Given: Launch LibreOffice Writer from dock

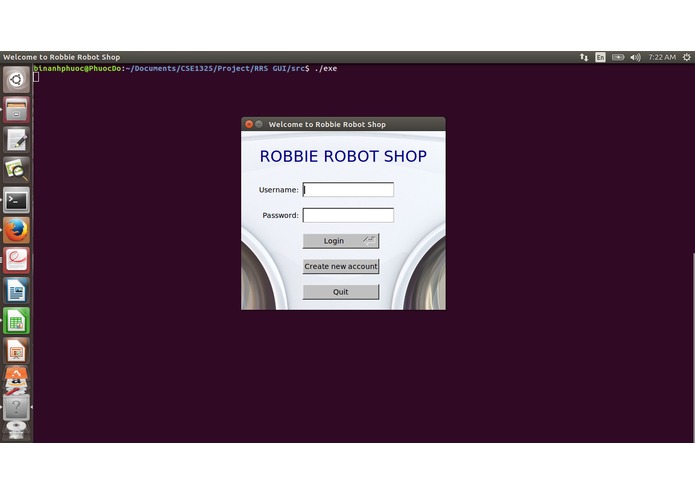Looking at the screenshot, I should coord(16,290).
